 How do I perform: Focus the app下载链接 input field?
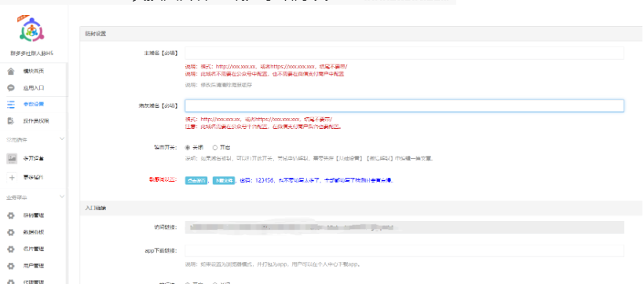click(404, 251)
